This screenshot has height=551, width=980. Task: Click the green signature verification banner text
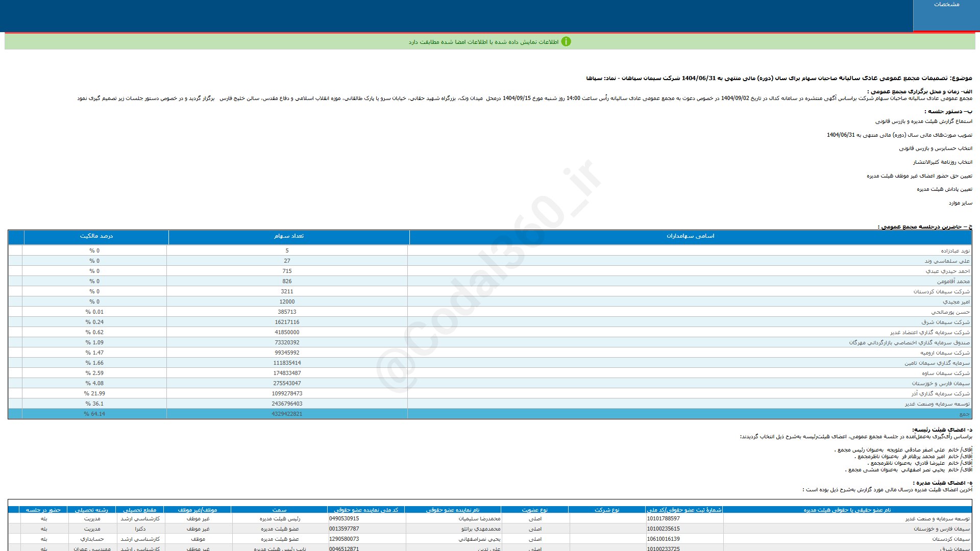(483, 42)
